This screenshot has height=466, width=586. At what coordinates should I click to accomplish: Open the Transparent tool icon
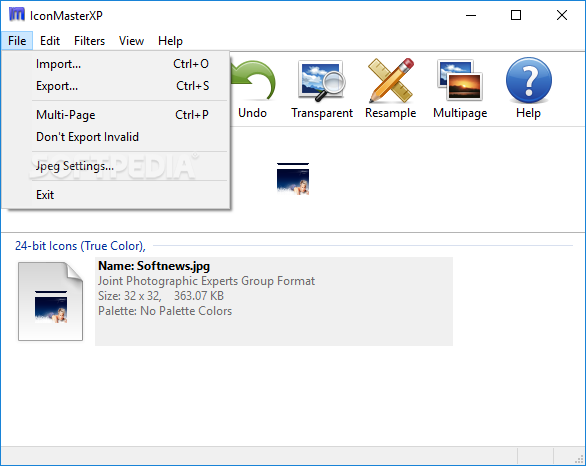pos(322,80)
